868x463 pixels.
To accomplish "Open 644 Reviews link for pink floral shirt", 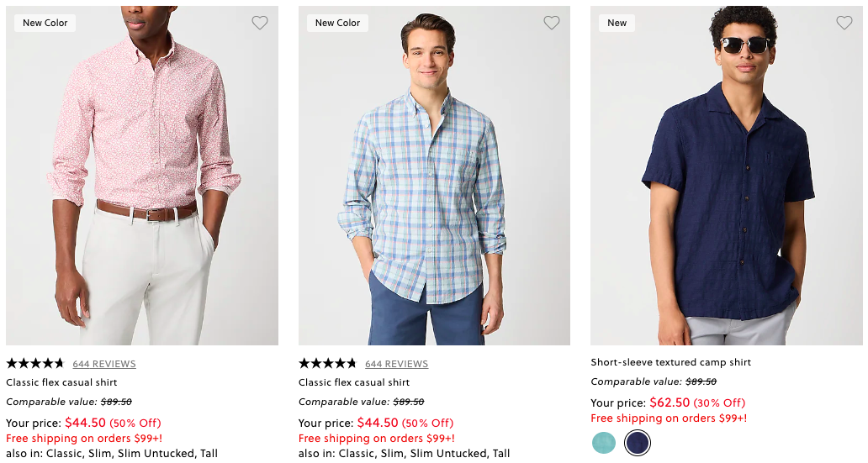I will tap(104, 364).
